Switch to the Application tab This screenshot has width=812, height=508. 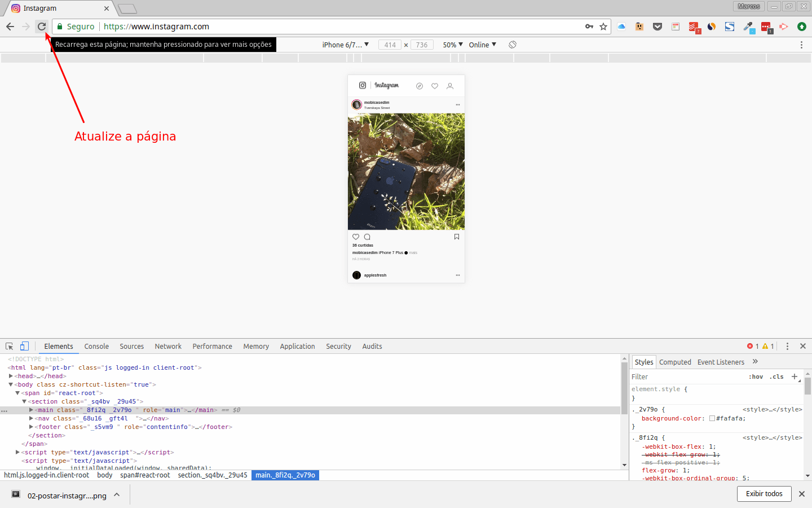pyautogui.click(x=297, y=346)
